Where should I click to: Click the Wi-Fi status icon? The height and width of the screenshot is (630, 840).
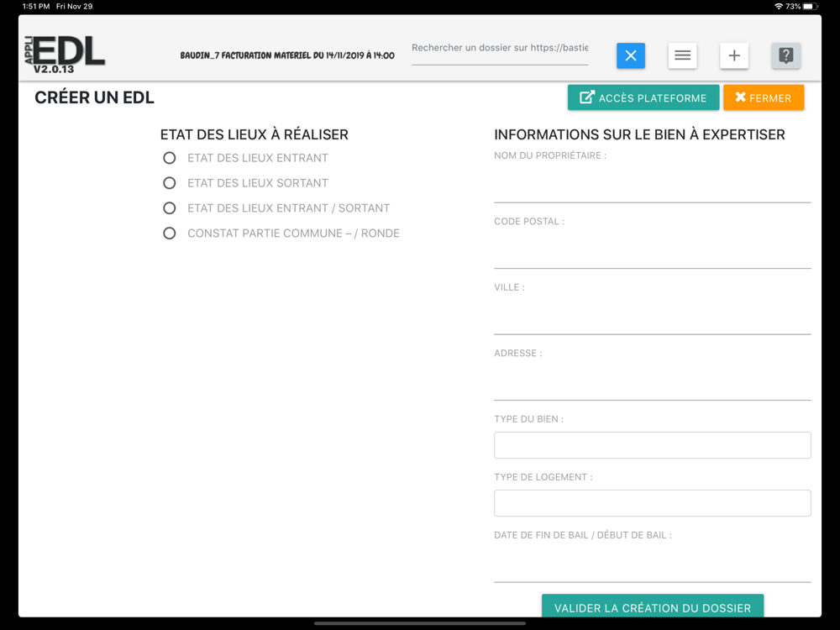coord(779,7)
